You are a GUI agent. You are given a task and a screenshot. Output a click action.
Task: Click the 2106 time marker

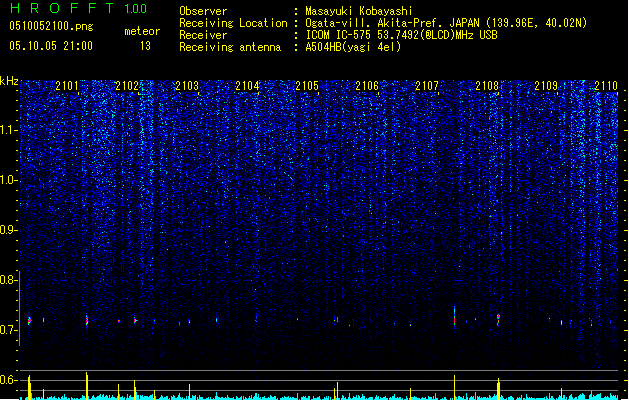click(367, 86)
